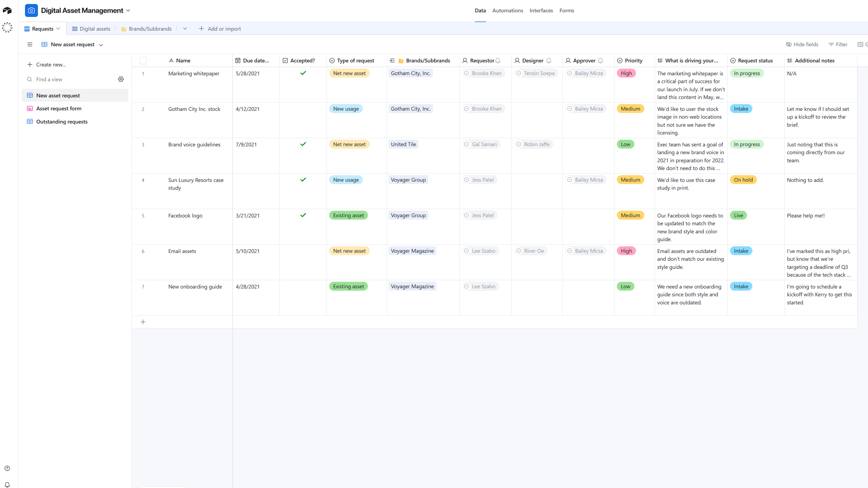Open Request status Live for Facebook logo

738,215
